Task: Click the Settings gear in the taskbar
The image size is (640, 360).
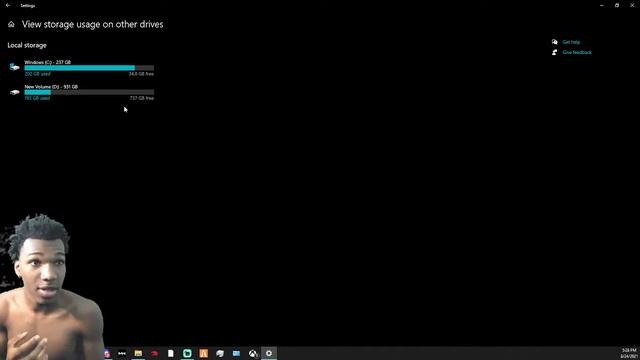Action: [269, 353]
